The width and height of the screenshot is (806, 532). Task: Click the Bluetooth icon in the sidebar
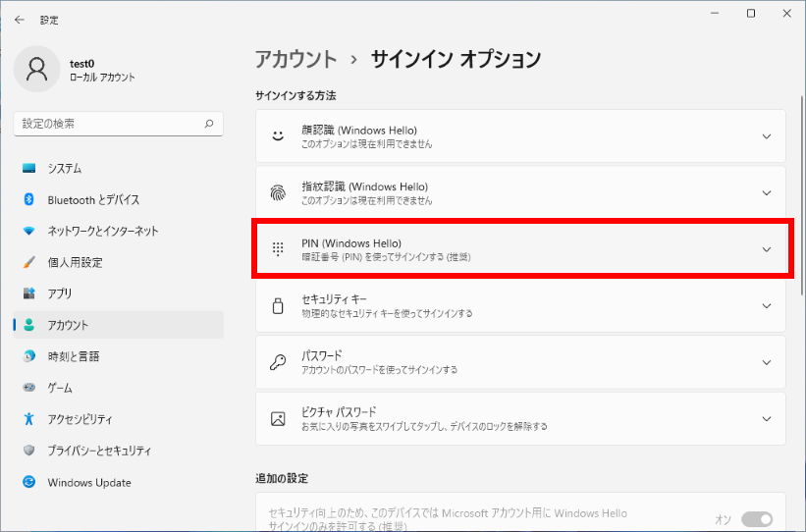tap(28, 199)
